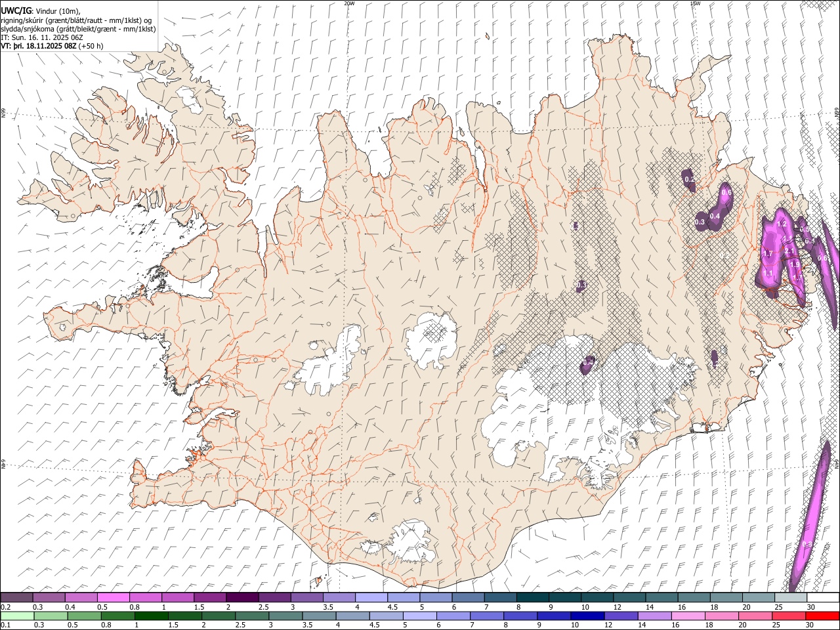Click the light periwinkle 4 swatch in snow scale
The image size is (840, 630).
(x=371, y=597)
